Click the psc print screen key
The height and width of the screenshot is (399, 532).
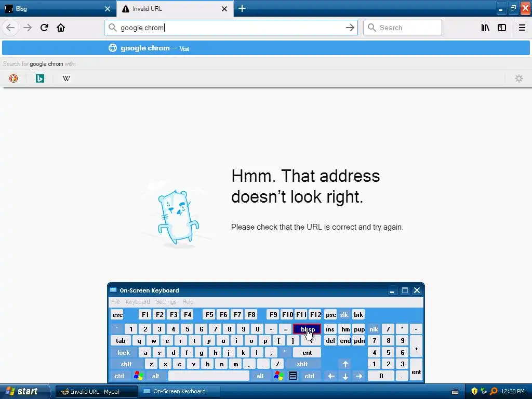(x=330, y=314)
